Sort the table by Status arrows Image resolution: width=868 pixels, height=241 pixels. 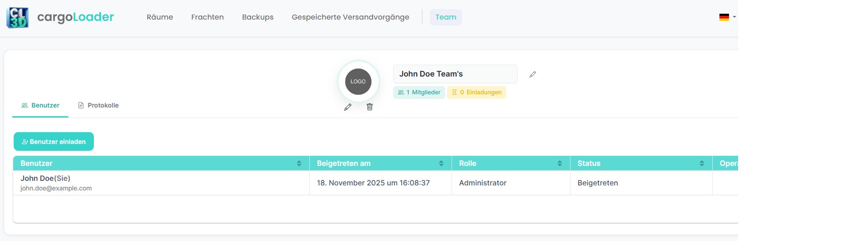(702, 164)
